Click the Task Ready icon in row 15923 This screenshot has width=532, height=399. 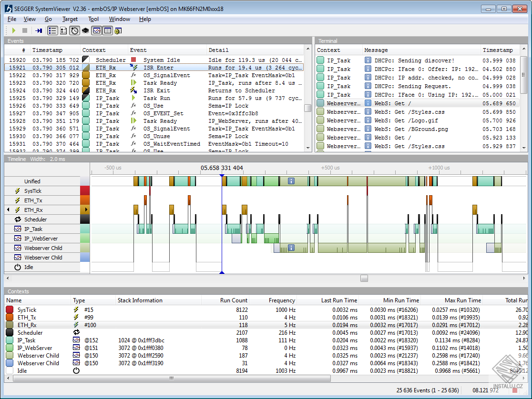[x=133, y=83]
